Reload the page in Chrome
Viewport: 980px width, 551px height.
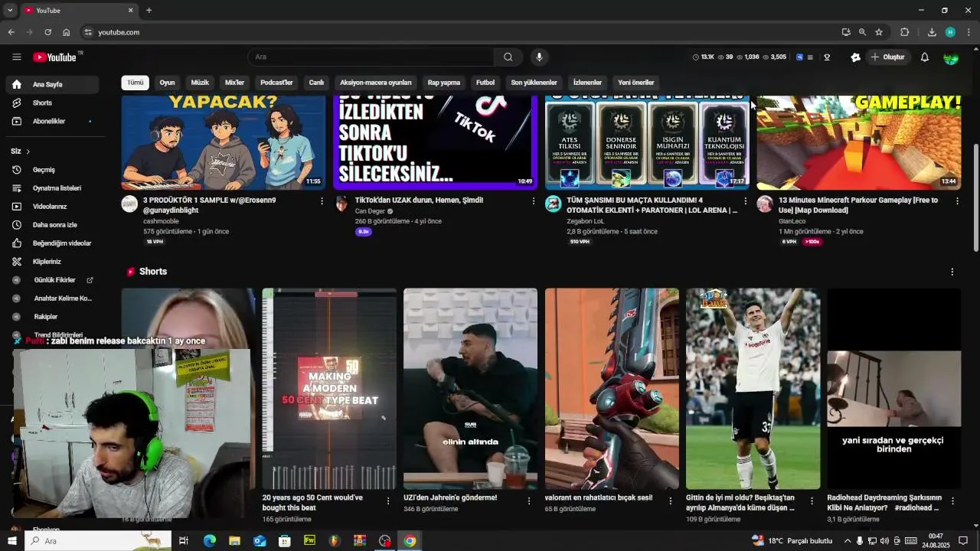[47, 32]
